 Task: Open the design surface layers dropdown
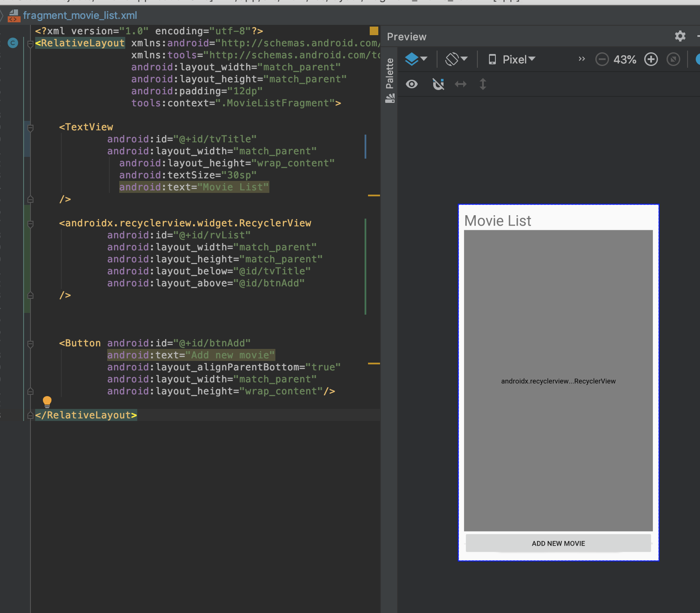(416, 59)
